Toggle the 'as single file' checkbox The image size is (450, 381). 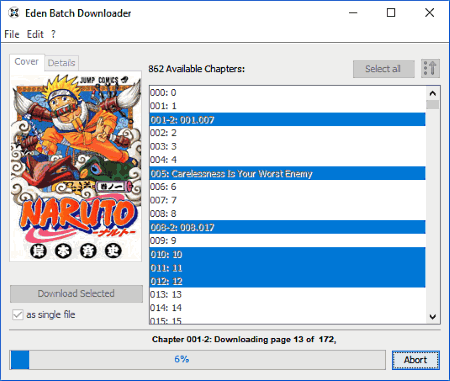[x=18, y=314]
